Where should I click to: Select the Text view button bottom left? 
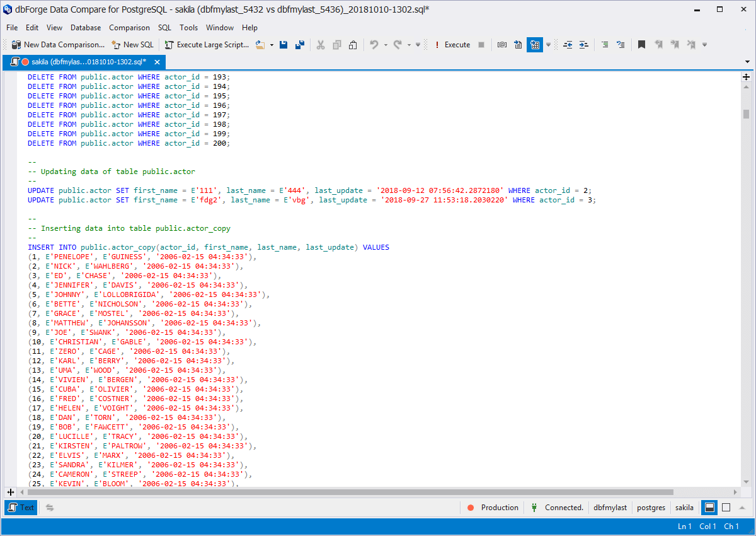pyautogui.click(x=21, y=508)
